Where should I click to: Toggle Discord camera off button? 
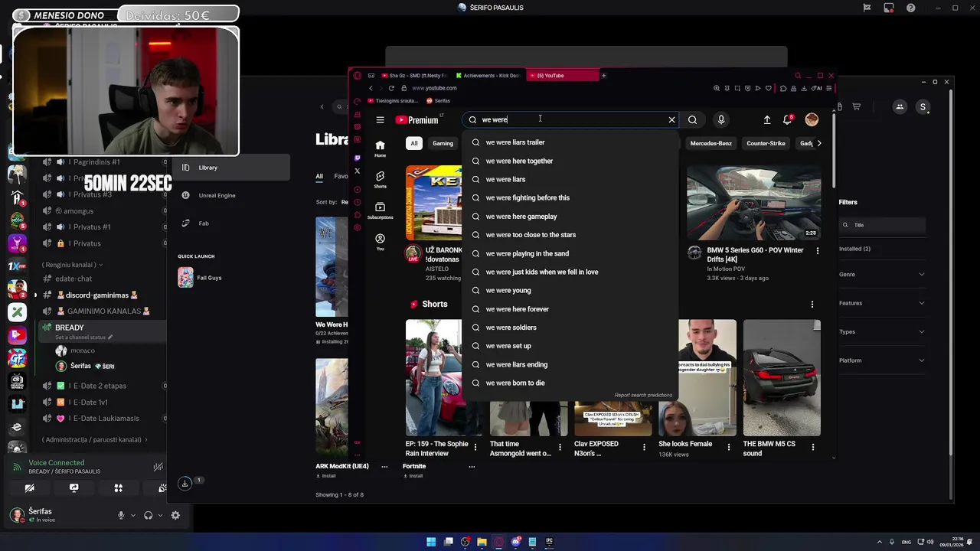(29, 488)
